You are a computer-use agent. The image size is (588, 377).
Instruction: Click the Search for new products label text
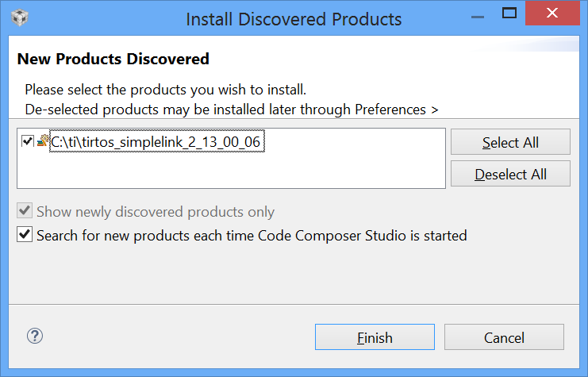pos(252,236)
